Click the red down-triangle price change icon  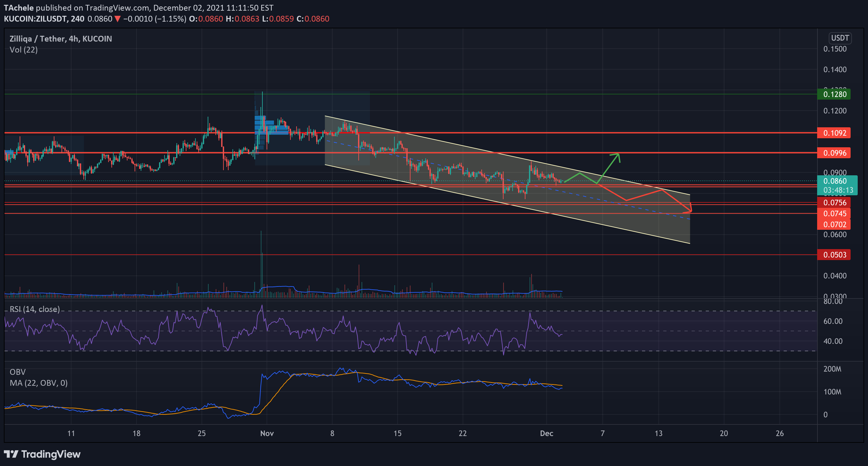tap(117, 19)
